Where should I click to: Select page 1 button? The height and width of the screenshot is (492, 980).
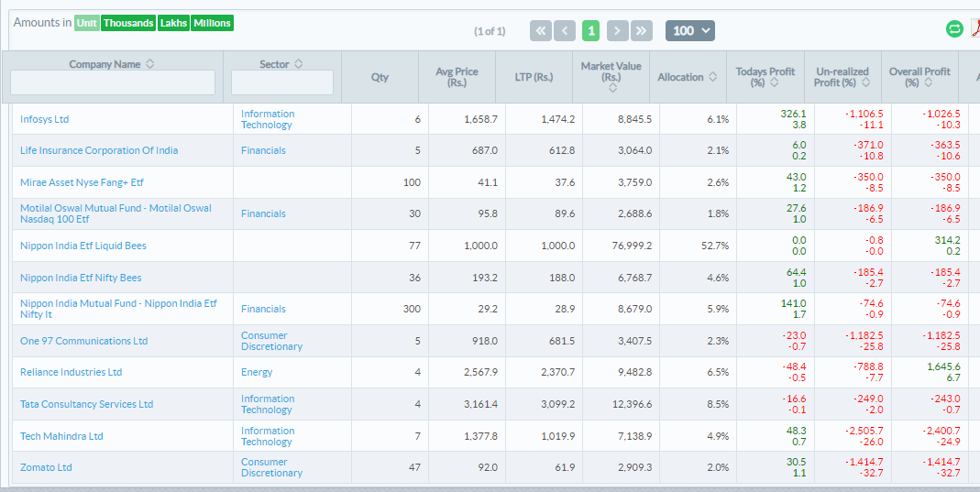click(590, 30)
